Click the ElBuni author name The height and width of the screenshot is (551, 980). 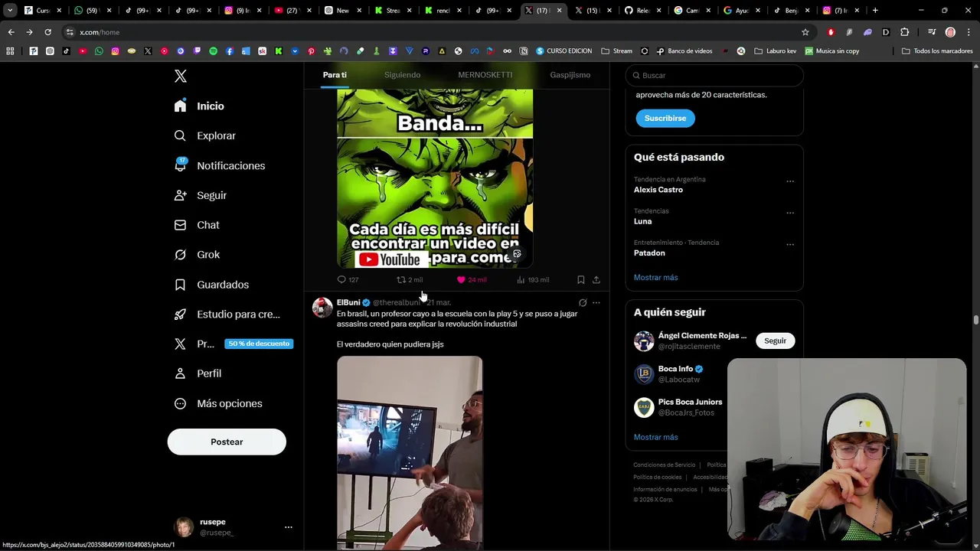coord(348,302)
